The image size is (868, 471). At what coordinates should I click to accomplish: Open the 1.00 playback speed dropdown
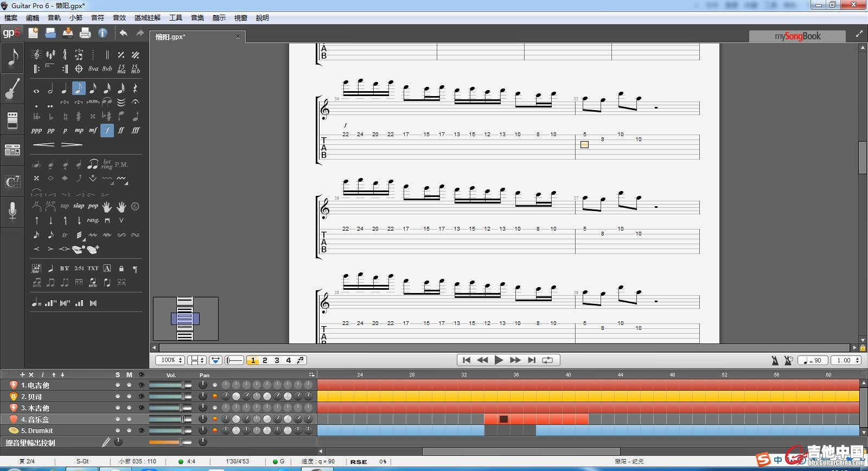click(847, 360)
